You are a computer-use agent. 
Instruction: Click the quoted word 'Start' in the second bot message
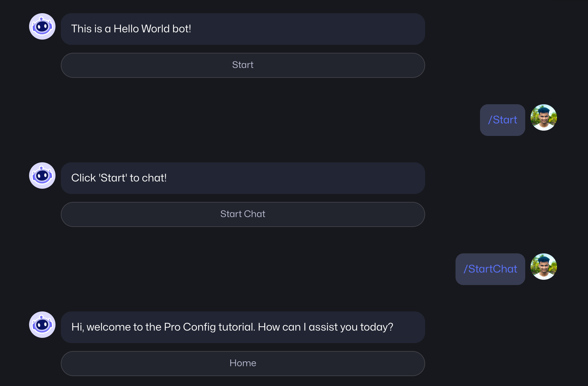(x=113, y=178)
